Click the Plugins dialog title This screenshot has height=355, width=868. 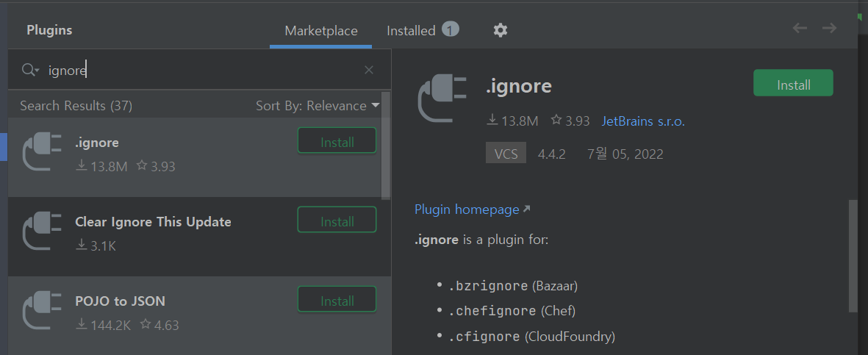point(49,30)
